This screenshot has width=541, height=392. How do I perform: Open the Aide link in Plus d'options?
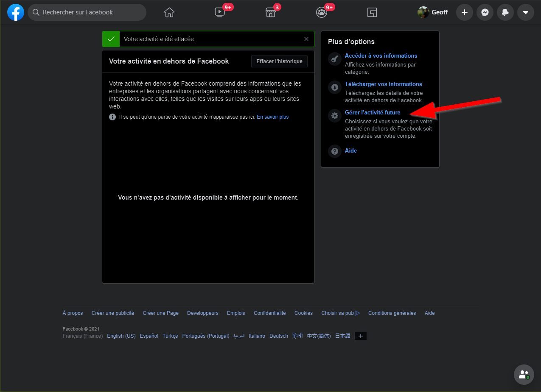[x=351, y=150]
